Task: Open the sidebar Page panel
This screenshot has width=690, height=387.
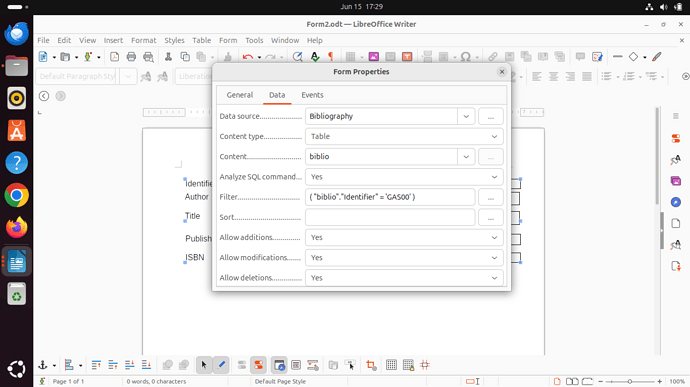Action: pos(675,223)
